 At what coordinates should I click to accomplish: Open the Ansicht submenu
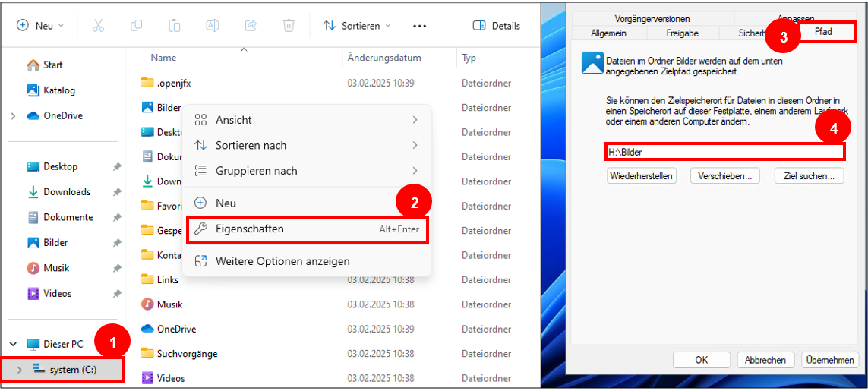coord(307,120)
